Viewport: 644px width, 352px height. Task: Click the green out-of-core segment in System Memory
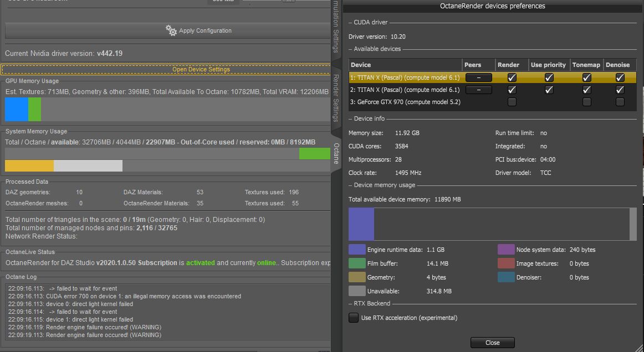[x=315, y=154]
